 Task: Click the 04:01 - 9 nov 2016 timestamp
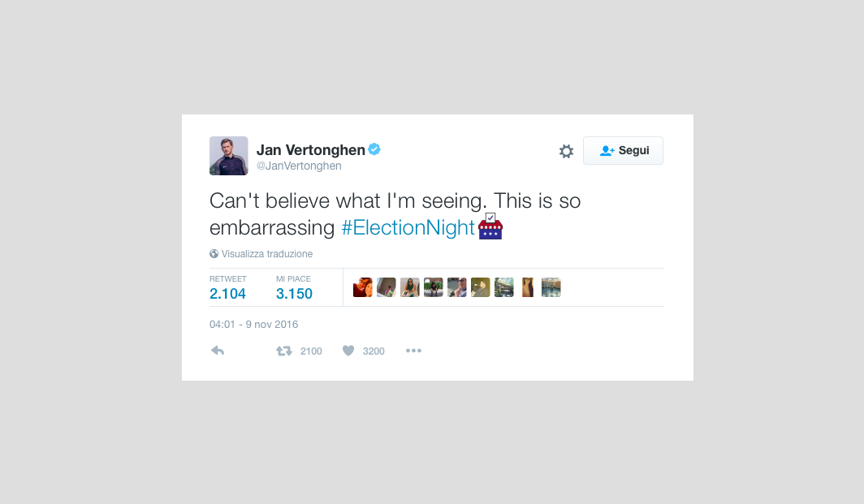(253, 325)
